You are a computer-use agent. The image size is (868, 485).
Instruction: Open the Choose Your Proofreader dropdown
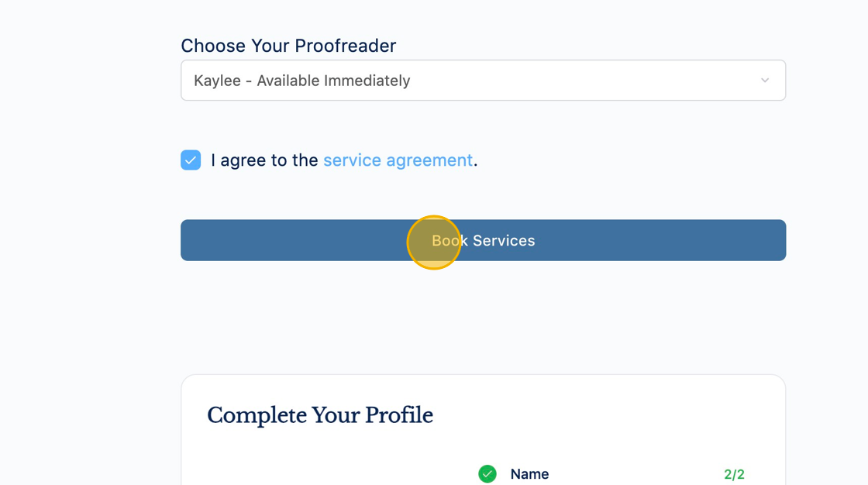(x=483, y=81)
